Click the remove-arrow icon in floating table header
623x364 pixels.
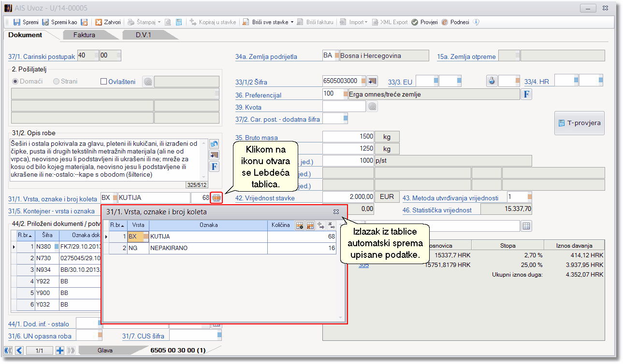coord(332,225)
